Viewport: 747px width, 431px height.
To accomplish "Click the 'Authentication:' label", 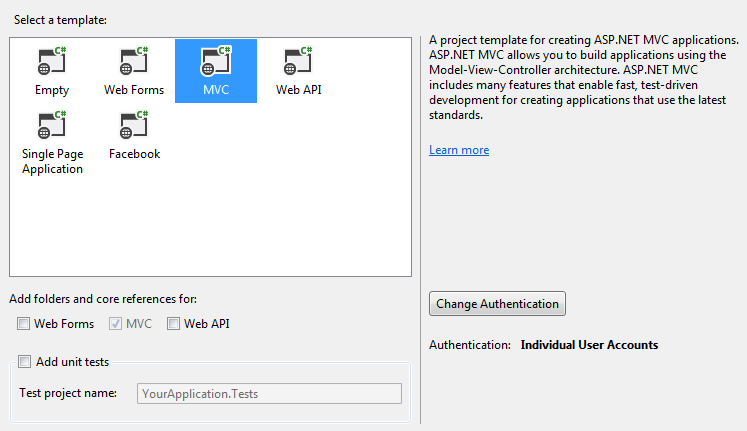I will tap(470, 345).
